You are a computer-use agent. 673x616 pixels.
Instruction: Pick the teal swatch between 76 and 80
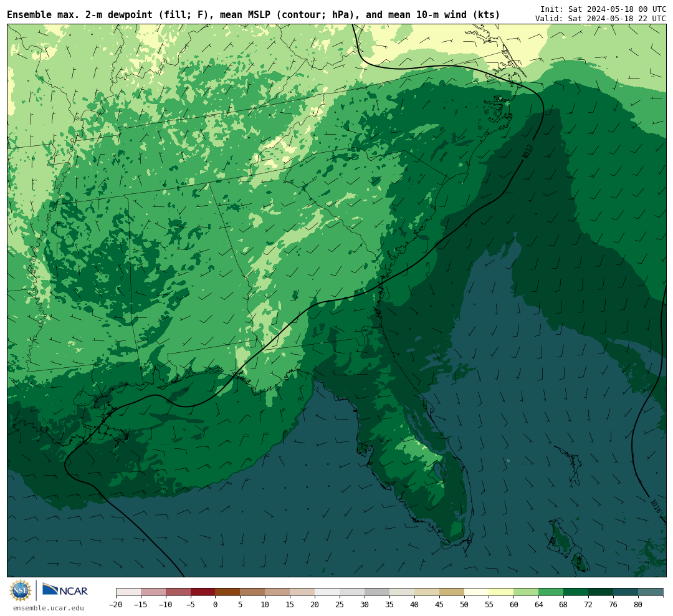point(626,592)
